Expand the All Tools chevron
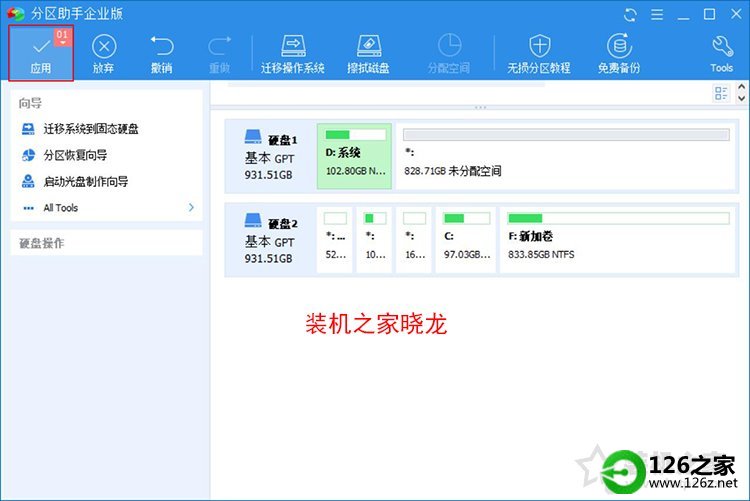 191,207
